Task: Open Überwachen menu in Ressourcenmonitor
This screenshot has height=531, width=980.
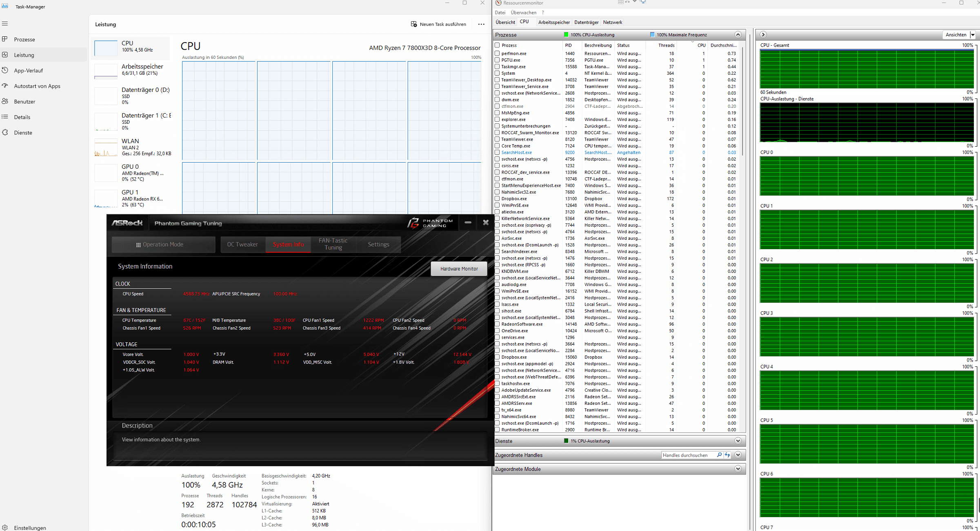Action: (x=523, y=12)
